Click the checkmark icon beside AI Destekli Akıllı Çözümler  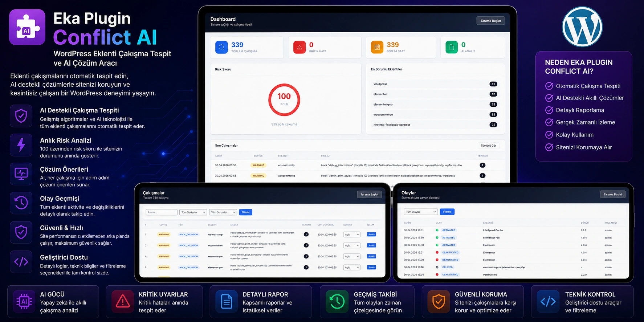(x=549, y=98)
